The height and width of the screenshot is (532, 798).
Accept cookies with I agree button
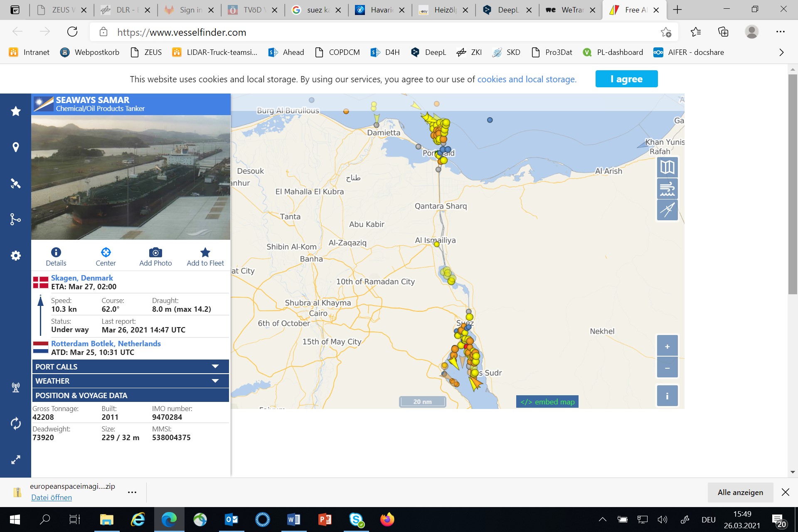click(626, 79)
